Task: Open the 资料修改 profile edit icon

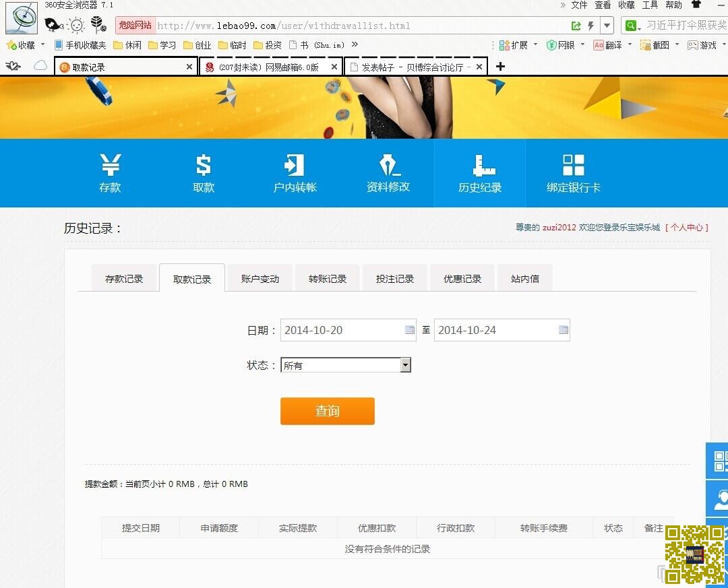Action: (x=388, y=172)
